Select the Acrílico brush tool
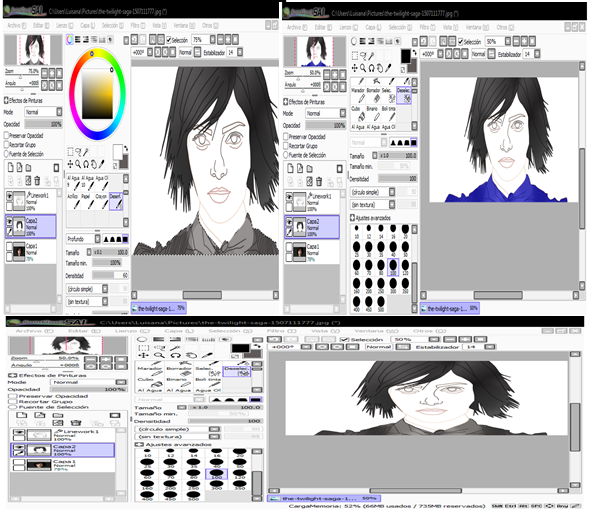 tap(73, 202)
